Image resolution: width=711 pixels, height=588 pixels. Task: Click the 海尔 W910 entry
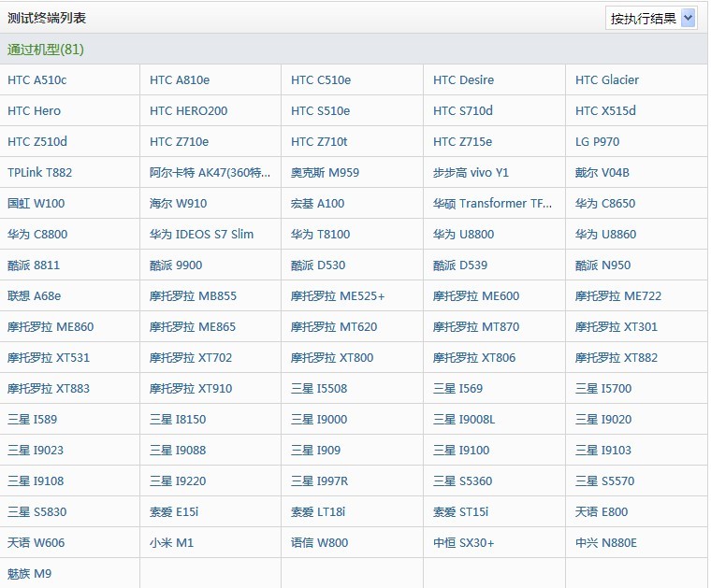click(178, 204)
